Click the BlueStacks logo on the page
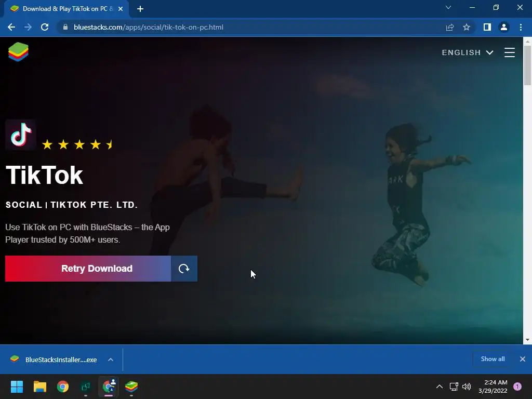 tap(18, 52)
